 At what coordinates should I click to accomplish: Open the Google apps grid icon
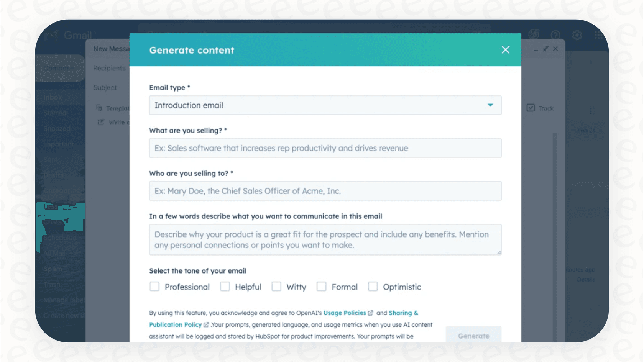point(598,35)
